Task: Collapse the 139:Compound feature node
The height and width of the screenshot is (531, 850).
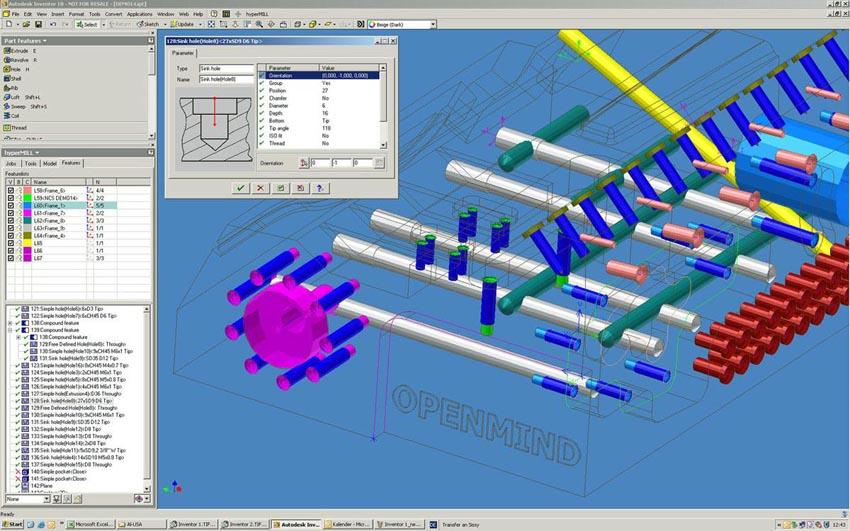Action: 10,330
